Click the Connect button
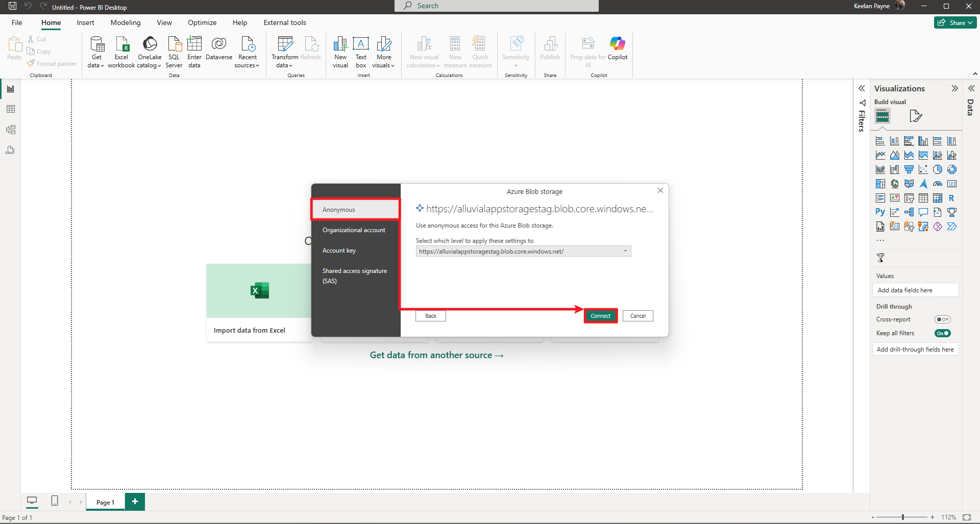The image size is (980, 524). 600,316
